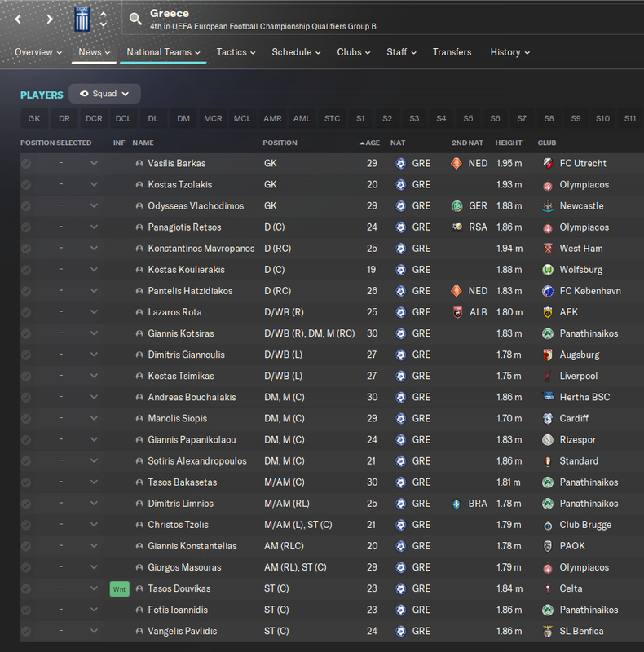Tick the selection circle for Kostas Tsimikas
This screenshot has height=652, width=644.
(26, 376)
